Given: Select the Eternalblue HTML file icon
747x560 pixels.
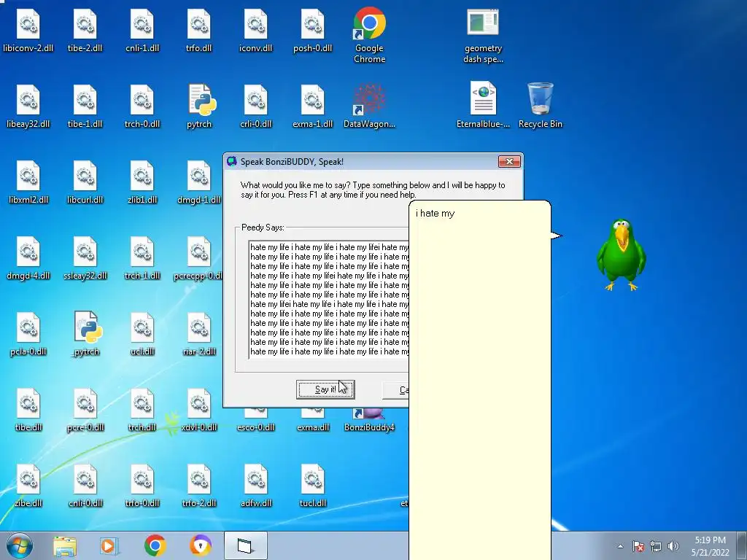Looking at the screenshot, I should (x=483, y=106).
